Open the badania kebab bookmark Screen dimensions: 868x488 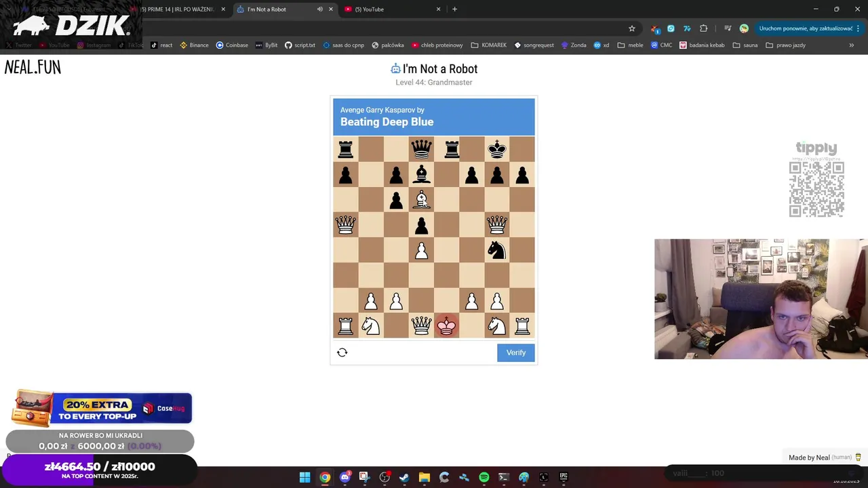click(702, 45)
